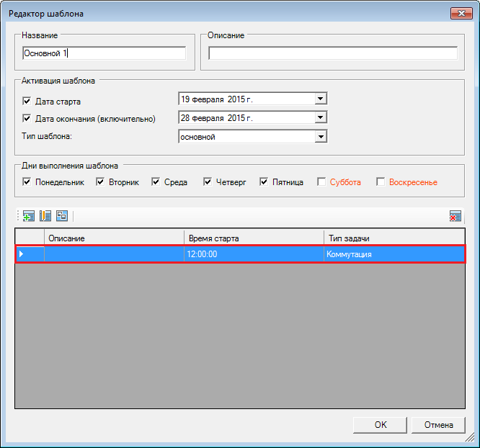Close the Редактор шаблона dialog
The width and height of the screenshot is (480, 448).
point(461,14)
